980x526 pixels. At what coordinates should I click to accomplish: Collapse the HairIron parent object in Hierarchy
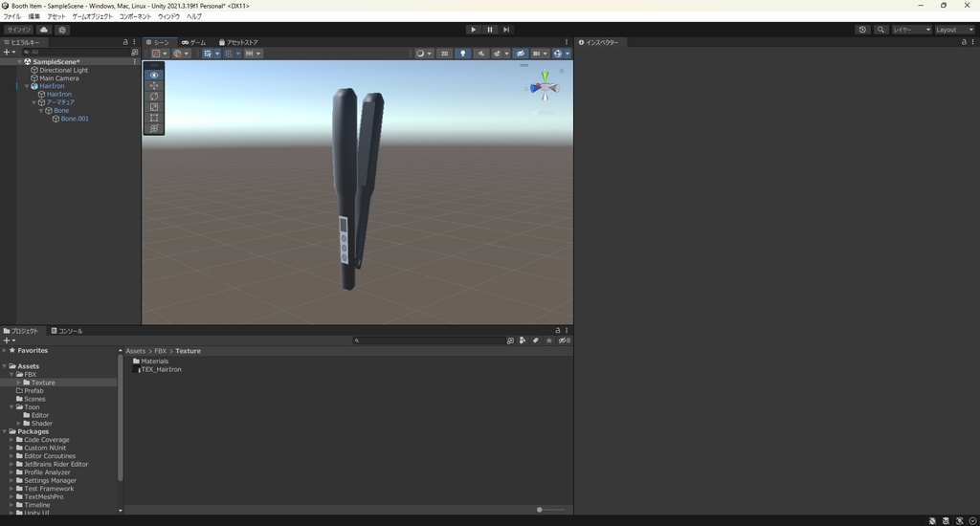[27, 86]
